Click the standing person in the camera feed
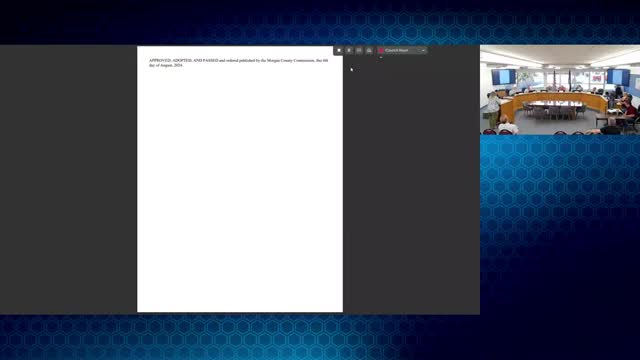 493,109
